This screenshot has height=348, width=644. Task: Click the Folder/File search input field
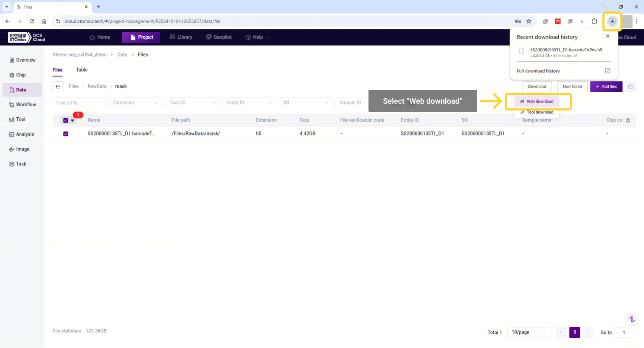coord(79,103)
